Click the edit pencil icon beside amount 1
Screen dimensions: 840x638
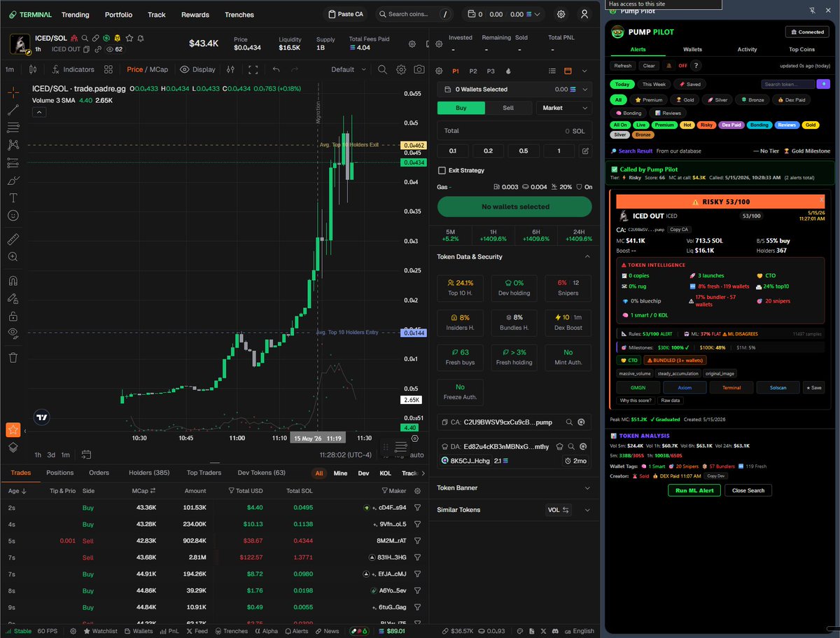point(585,151)
